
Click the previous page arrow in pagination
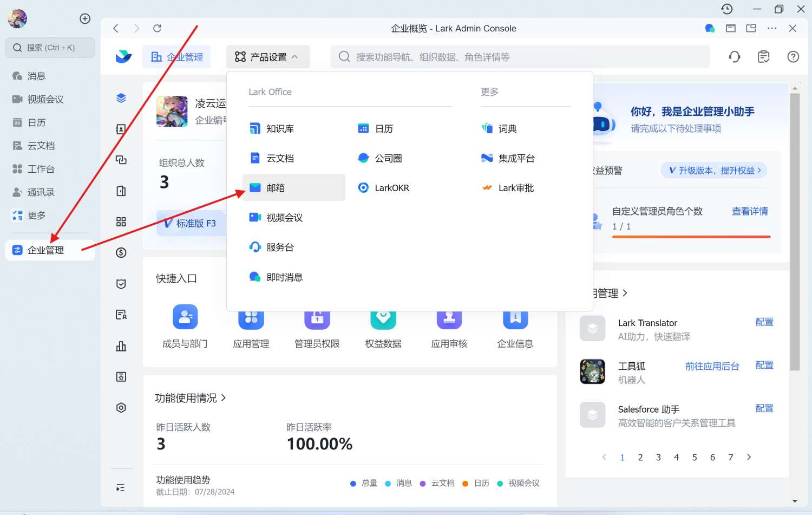[x=604, y=457]
